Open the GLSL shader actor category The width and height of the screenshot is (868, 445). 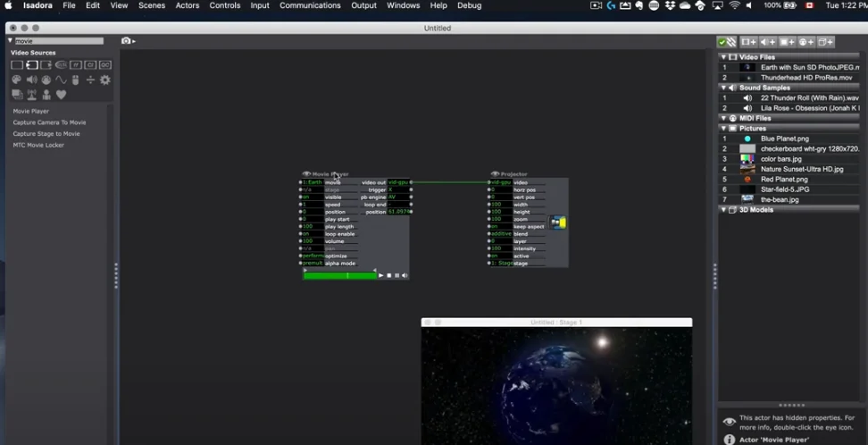(61, 65)
